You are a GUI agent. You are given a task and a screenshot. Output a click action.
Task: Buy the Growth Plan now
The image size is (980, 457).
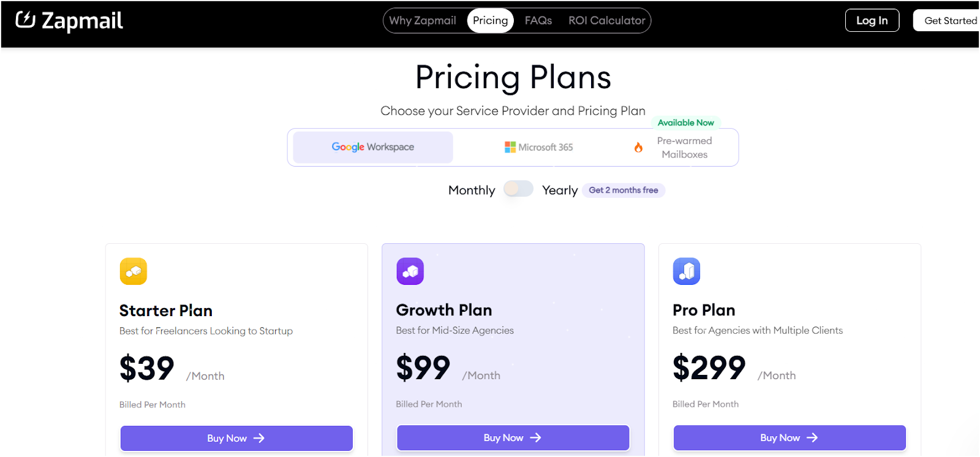[x=513, y=437]
